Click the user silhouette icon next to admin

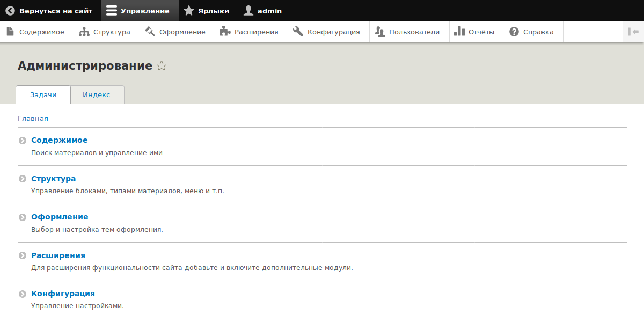tap(248, 11)
